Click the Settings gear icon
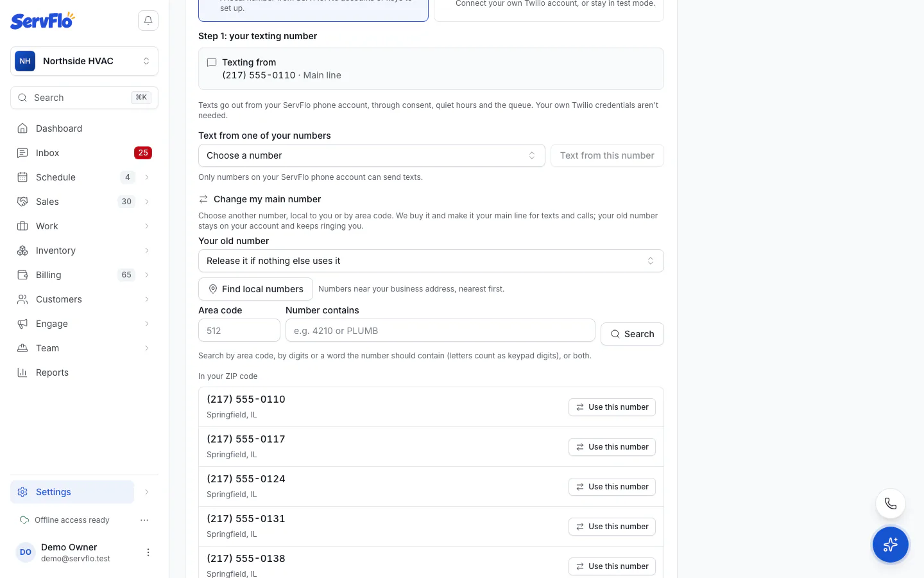The width and height of the screenshot is (924, 578). coord(22,492)
